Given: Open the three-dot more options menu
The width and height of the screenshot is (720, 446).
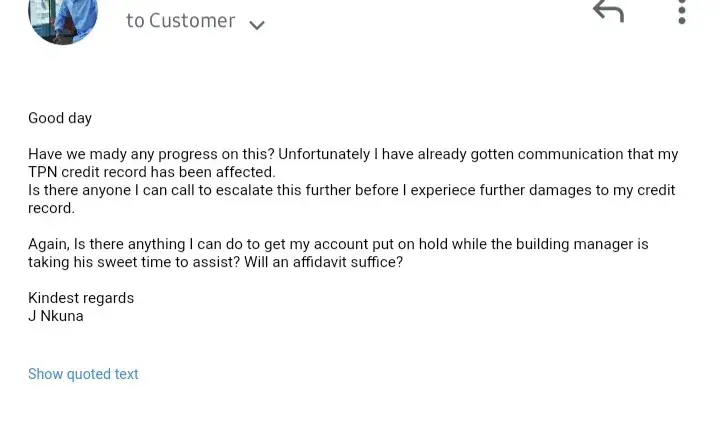Looking at the screenshot, I should click(x=682, y=12).
